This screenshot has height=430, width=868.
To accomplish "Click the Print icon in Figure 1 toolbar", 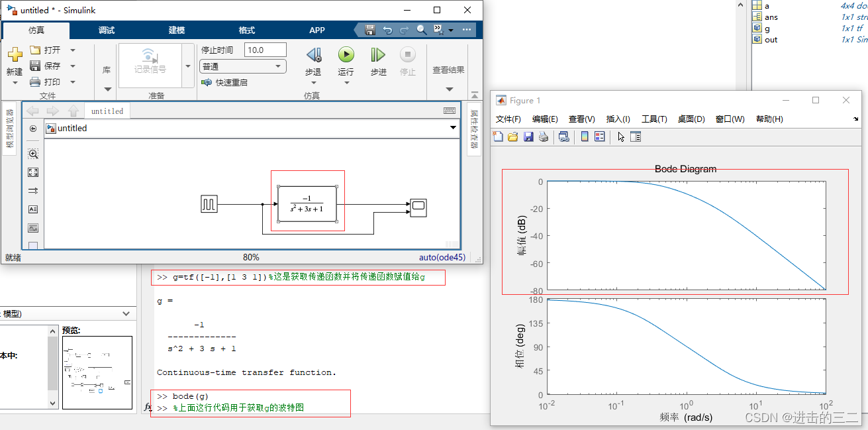I will [x=543, y=136].
